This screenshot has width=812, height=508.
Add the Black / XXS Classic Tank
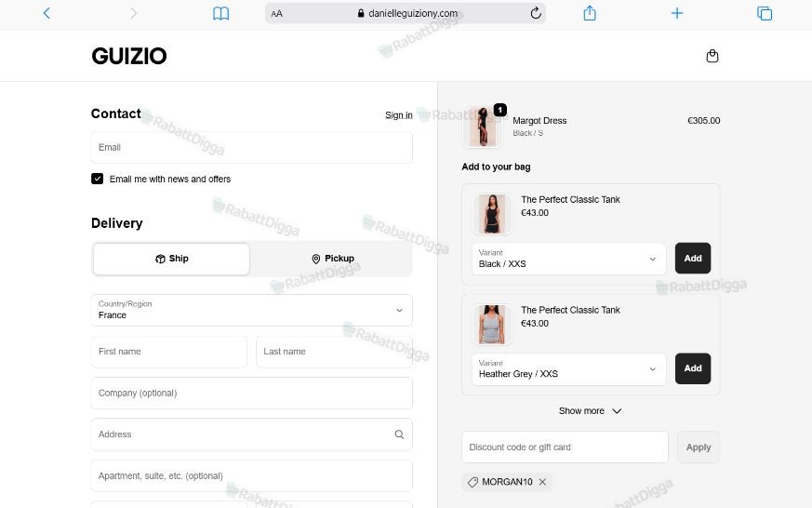pos(693,258)
